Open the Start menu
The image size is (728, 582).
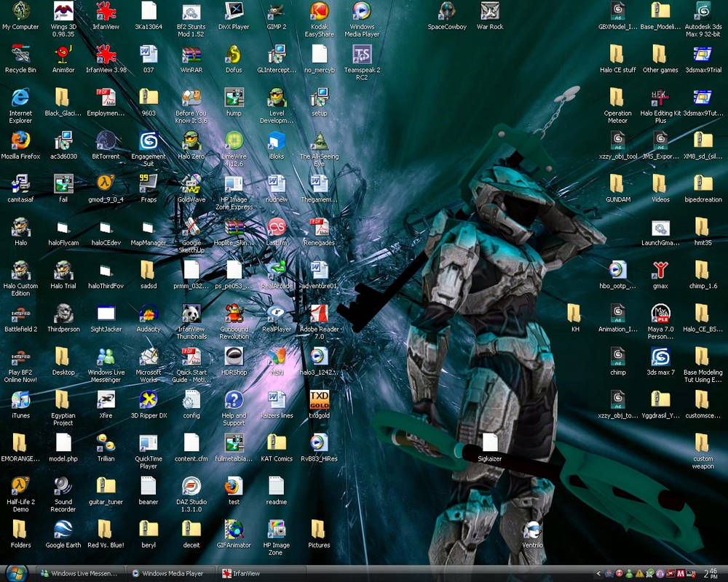pyautogui.click(x=18, y=573)
